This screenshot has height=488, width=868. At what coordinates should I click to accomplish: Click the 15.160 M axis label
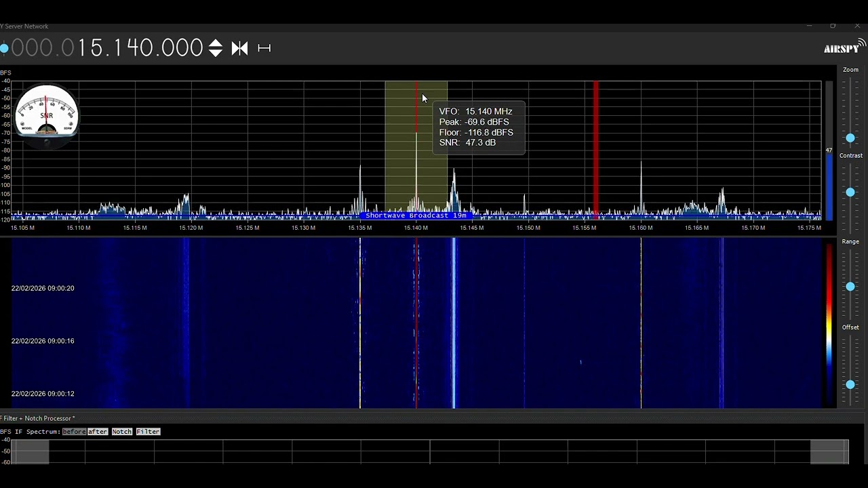pyautogui.click(x=641, y=228)
